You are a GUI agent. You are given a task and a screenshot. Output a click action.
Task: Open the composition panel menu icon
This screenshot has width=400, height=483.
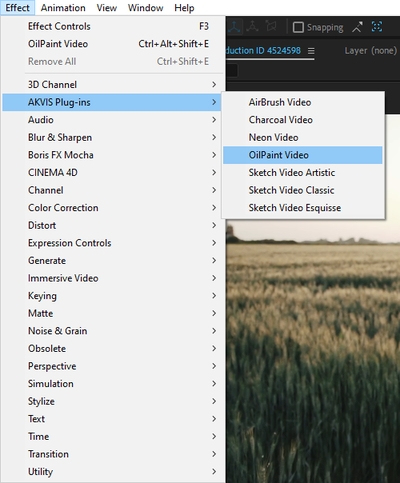(311, 51)
